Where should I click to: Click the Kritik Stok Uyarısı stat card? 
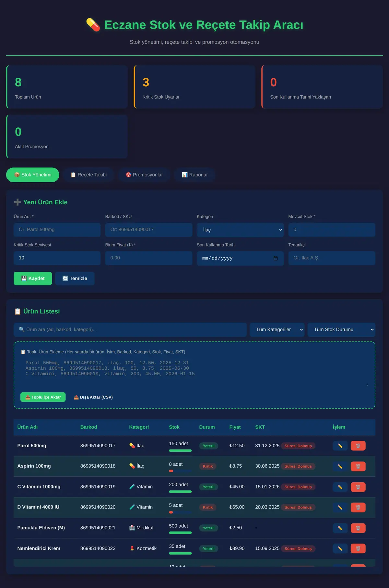[x=194, y=87]
